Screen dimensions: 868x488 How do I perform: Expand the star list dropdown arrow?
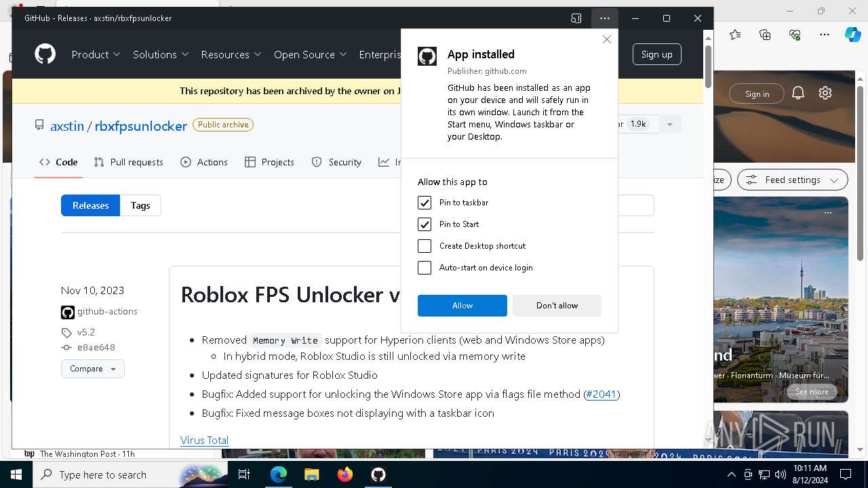(x=669, y=124)
